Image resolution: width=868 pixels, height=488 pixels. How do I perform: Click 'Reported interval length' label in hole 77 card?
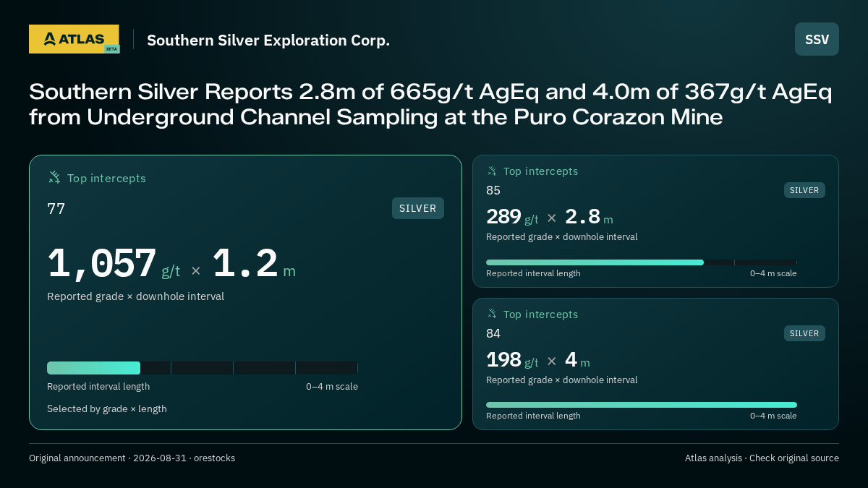[98, 387]
